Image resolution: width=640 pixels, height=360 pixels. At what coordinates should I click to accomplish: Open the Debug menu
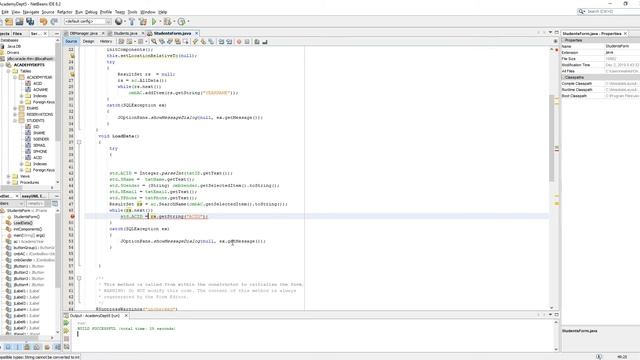[91, 12]
